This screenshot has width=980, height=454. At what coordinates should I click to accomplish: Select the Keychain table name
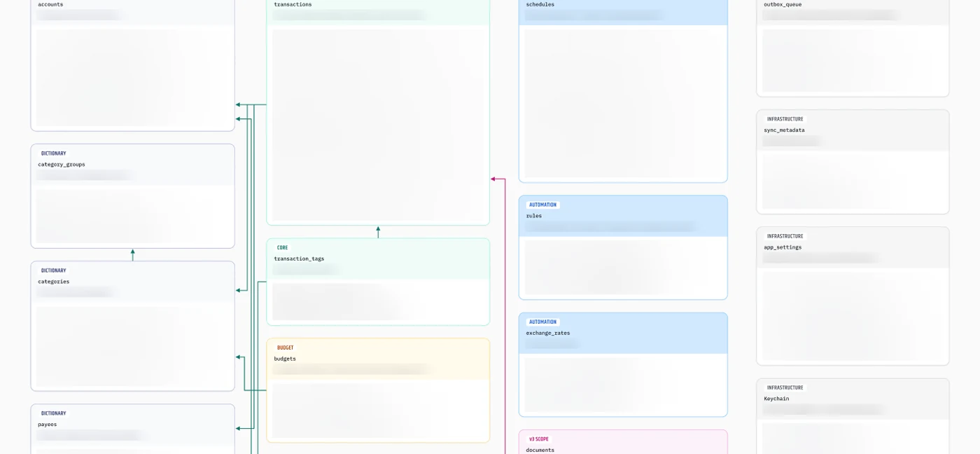776,399
